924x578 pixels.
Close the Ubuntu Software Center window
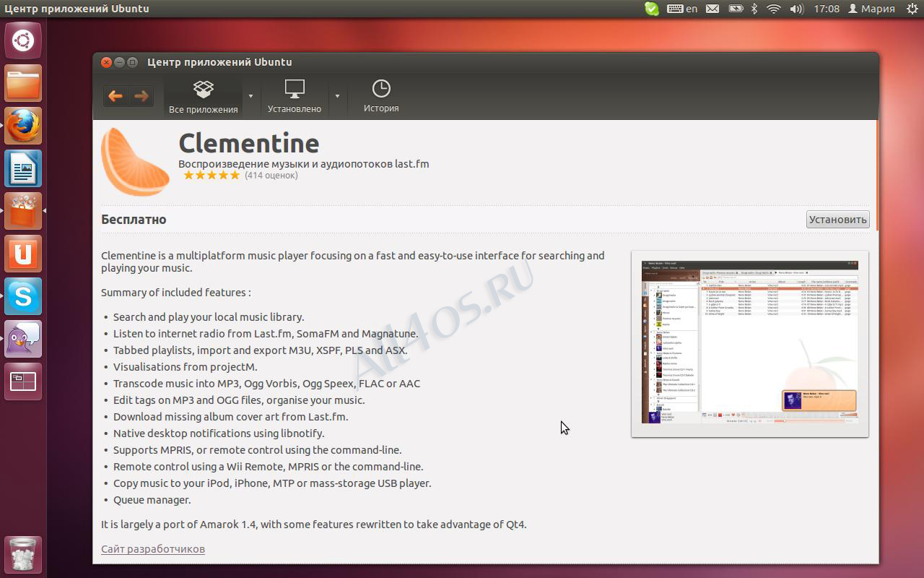click(106, 62)
